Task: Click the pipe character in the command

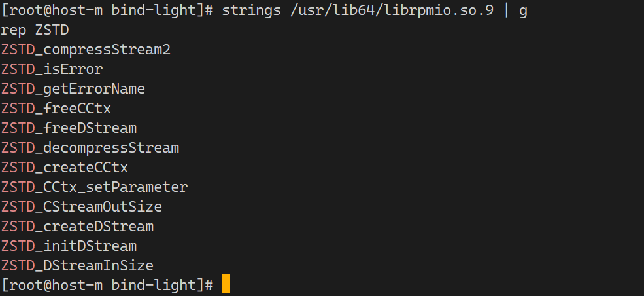Action: (x=506, y=10)
